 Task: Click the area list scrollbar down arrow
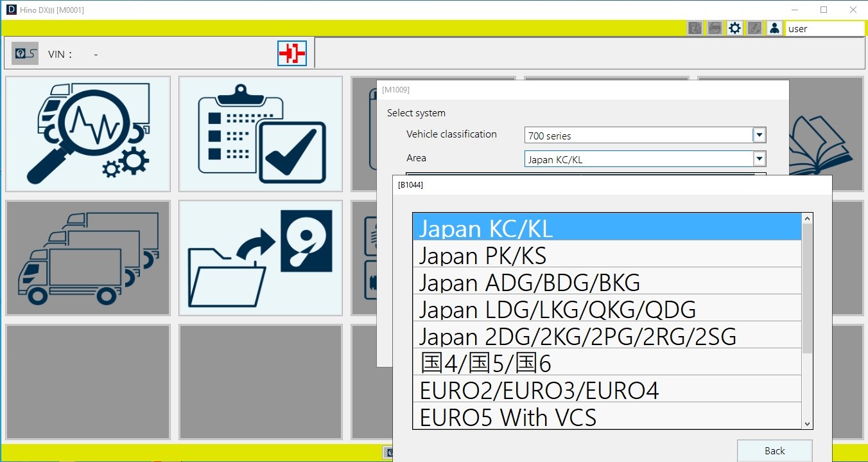tap(808, 423)
